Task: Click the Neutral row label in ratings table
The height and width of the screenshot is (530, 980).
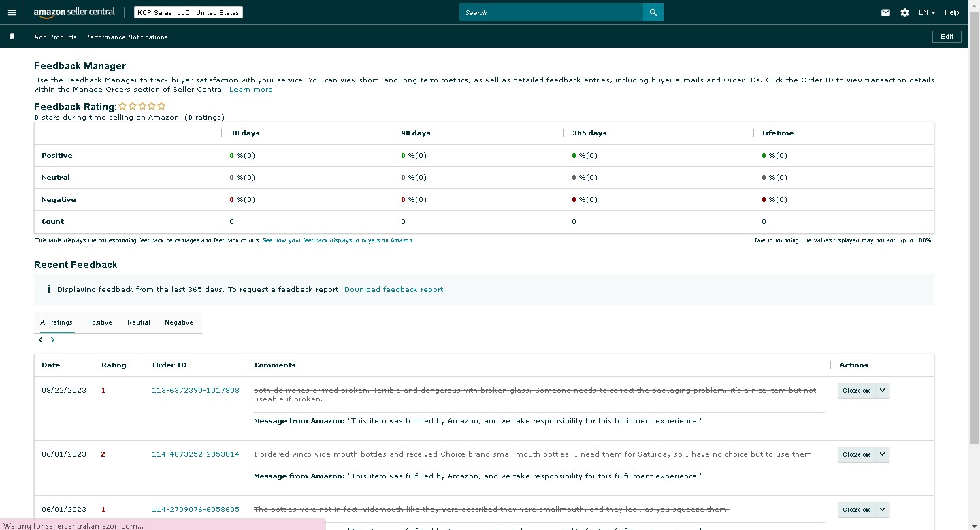Action: (56, 178)
